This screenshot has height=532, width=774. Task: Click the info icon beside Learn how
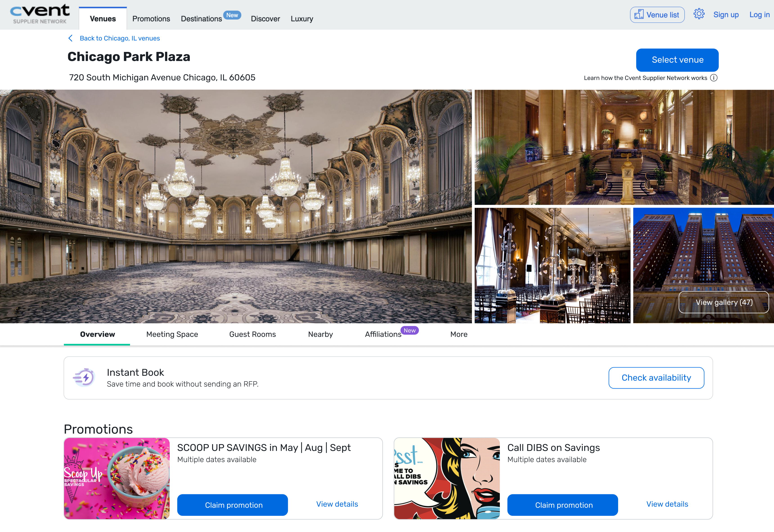pyautogui.click(x=714, y=78)
